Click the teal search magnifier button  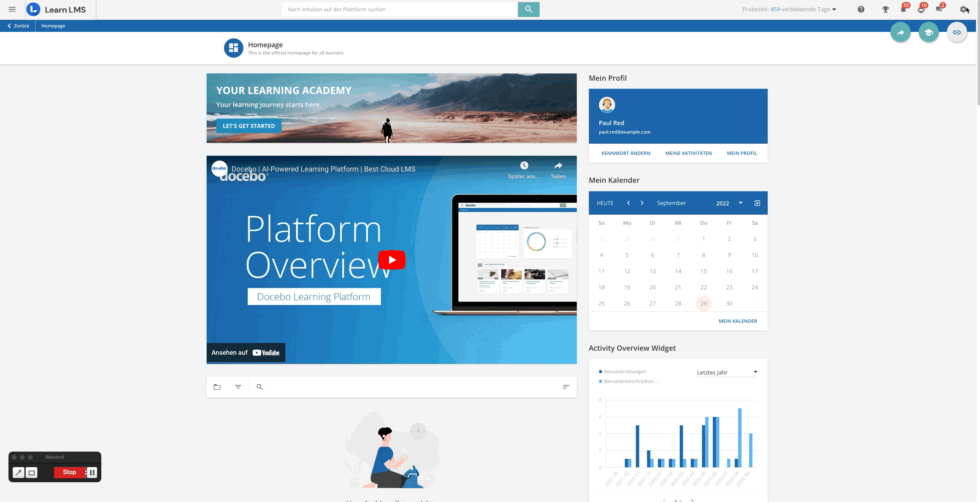(528, 9)
